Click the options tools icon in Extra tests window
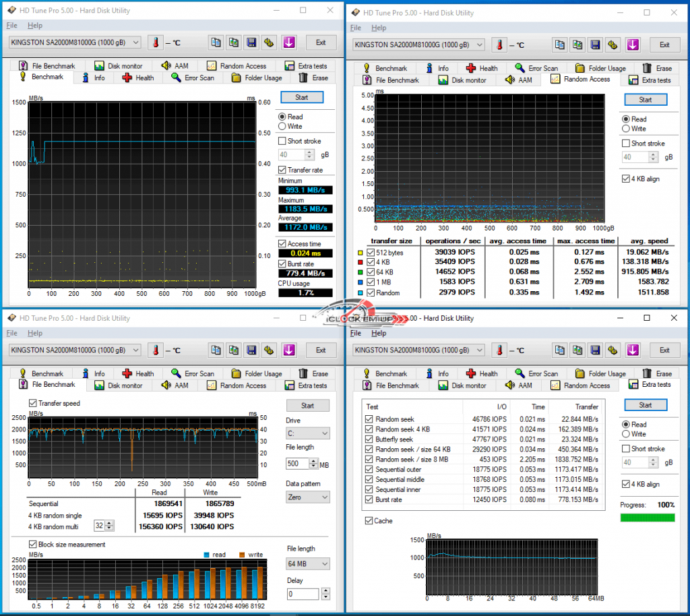 tap(613, 350)
